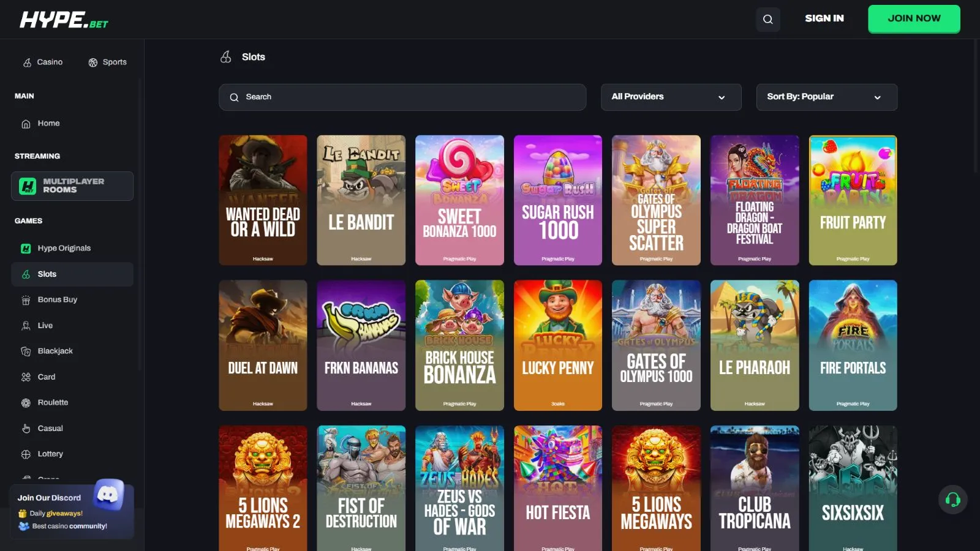The width and height of the screenshot is (980, 551).
Task: Switch to the Sports tab
Action: pos(108,62)
